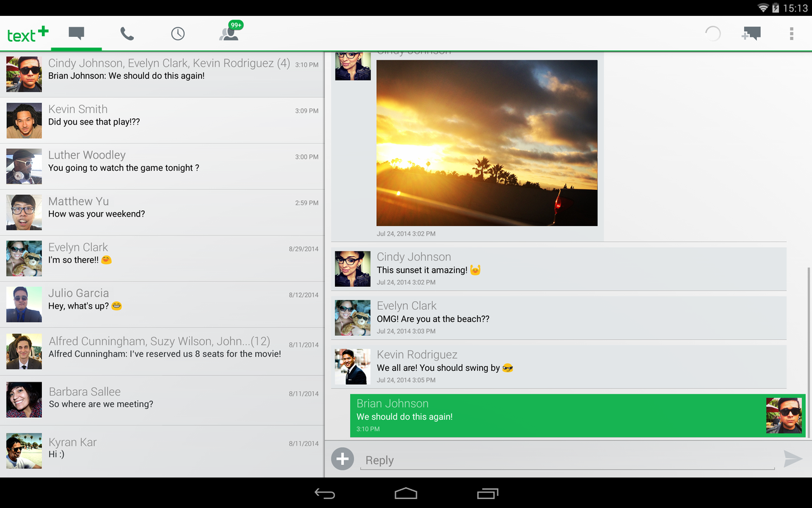The image size is (812, 508).
Task: Tap the Wi-Fi status icon
Action: pyautogui.click(x=763, y=8)
